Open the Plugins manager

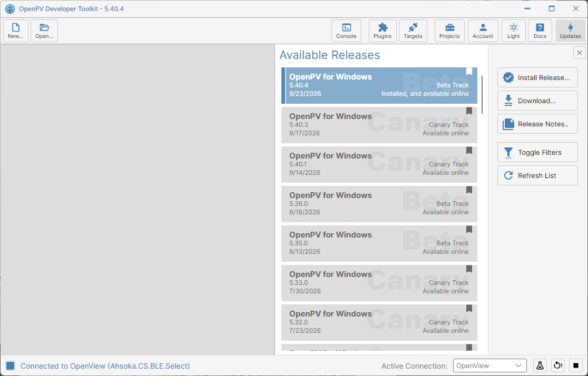tap(383, 31)
